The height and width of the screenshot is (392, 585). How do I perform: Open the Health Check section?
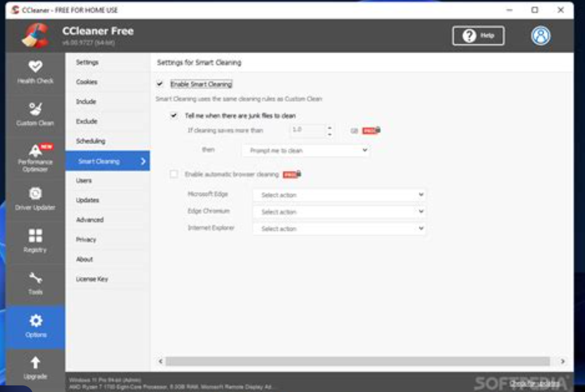(x=35, y=73)
